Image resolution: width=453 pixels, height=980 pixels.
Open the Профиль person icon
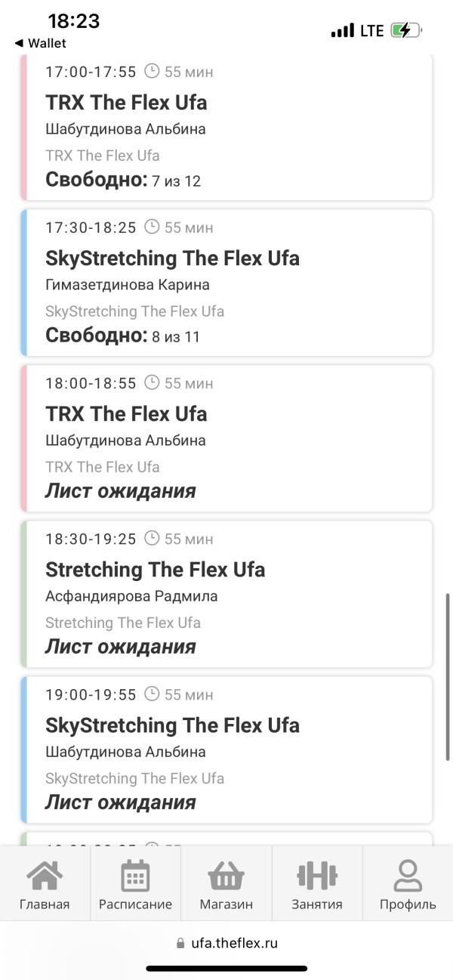pyautogui.click(x=408, y=876)
